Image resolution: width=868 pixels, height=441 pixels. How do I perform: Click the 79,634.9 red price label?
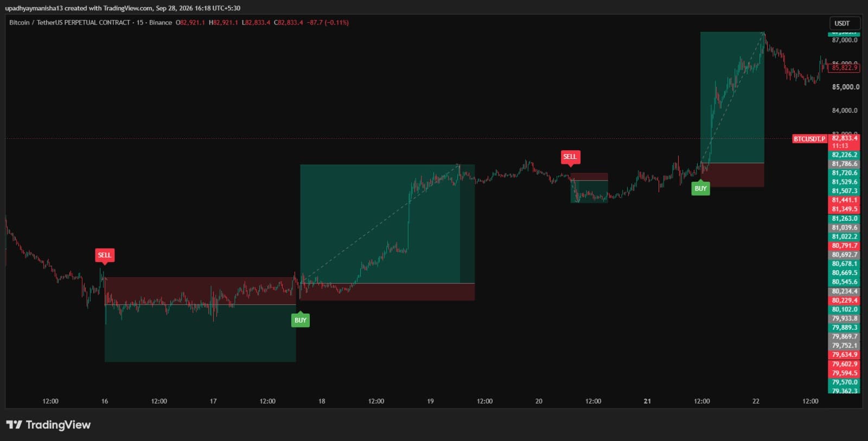coord(845,355)
